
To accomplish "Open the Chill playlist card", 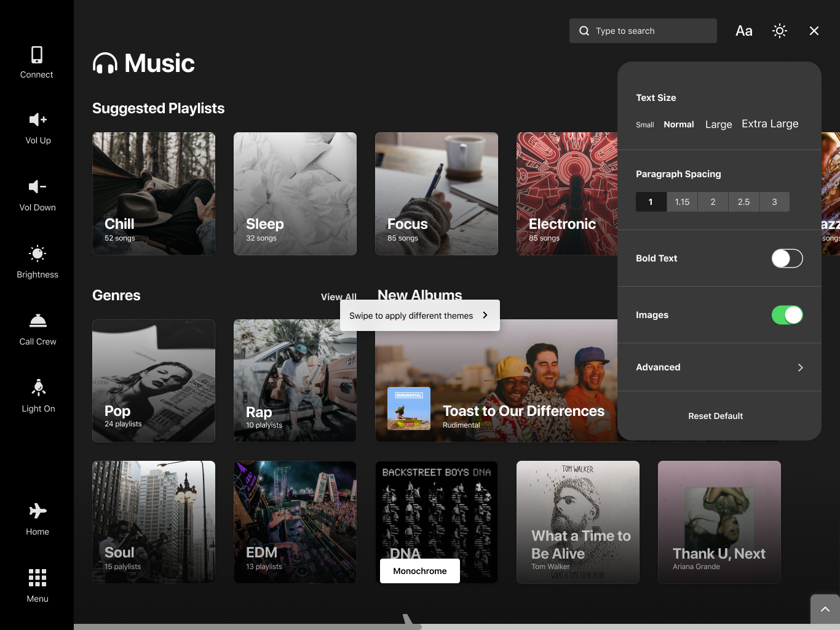I will [x=154, y=194].
